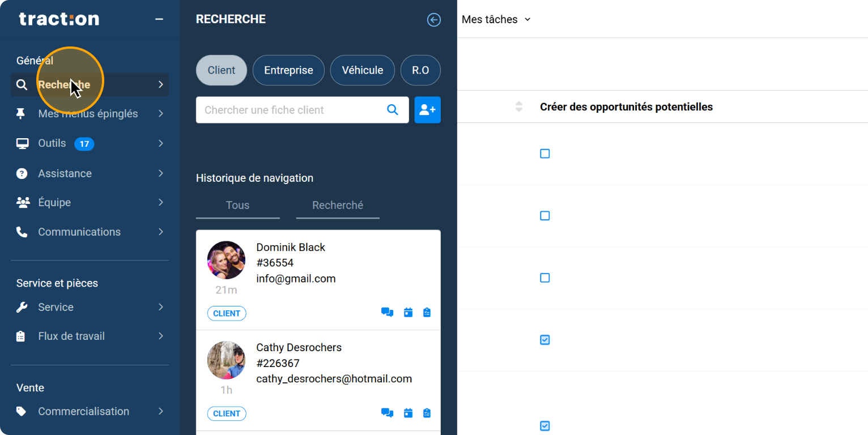Expand the Outils menu
Viewport: 868px width, 435px height.
pos(90,143)
